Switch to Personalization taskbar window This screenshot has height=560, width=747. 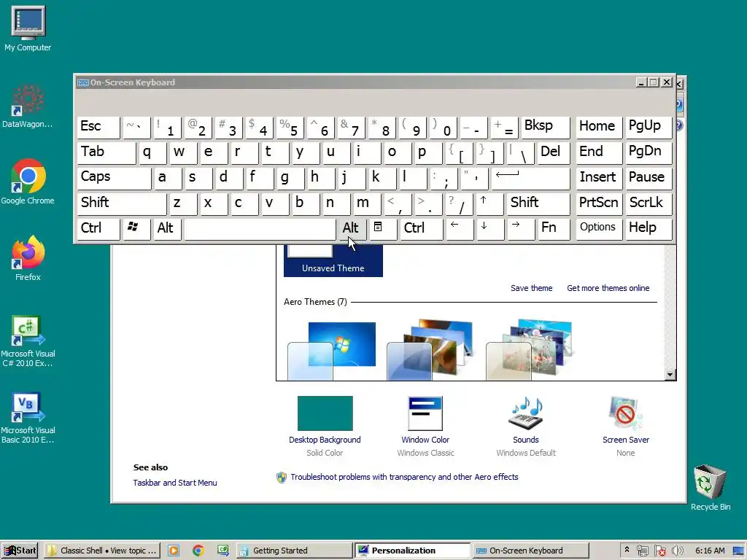413,551
